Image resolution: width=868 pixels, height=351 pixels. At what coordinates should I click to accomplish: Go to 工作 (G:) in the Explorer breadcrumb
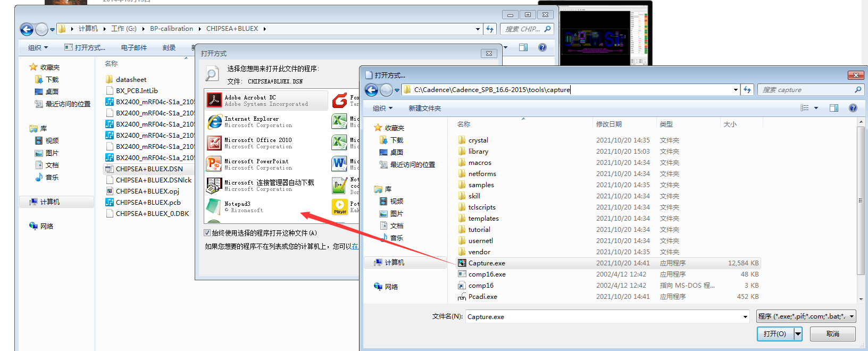tap(124, 29)
